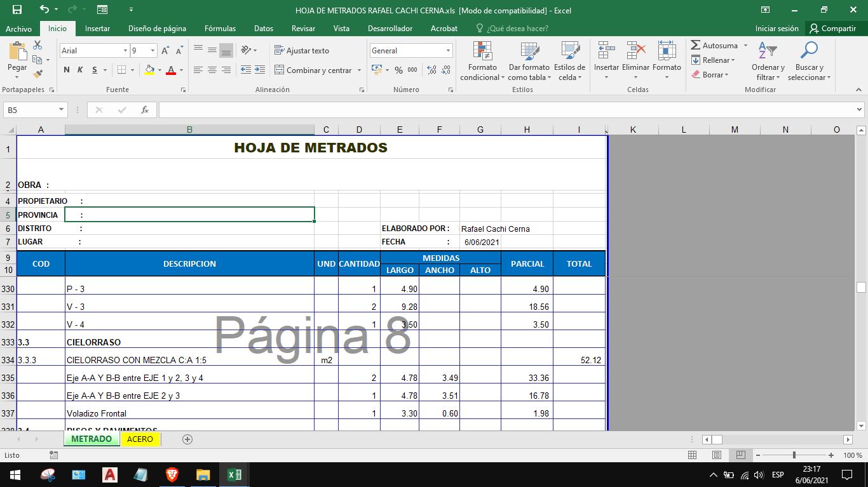Apply the borders icon in the Fuente group
Screen dimensions: 868x487
(122, 70)
